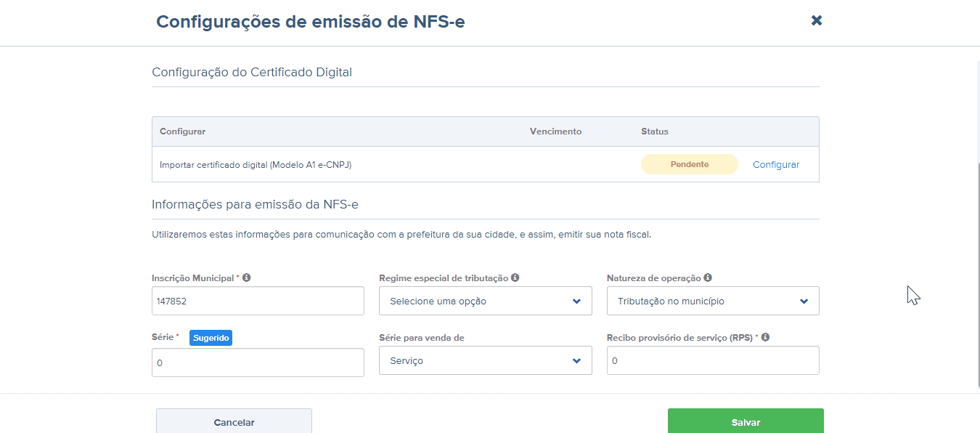Click the Sugerido badge next to Série
Screen dimensions: 980x433
pos(211,338)
